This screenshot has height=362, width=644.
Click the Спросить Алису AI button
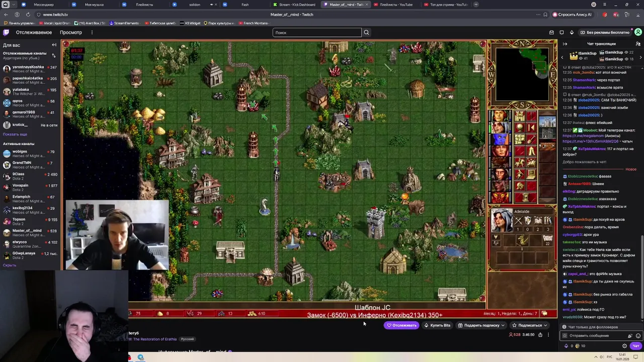pyautogui.click(x=572, y=15)
